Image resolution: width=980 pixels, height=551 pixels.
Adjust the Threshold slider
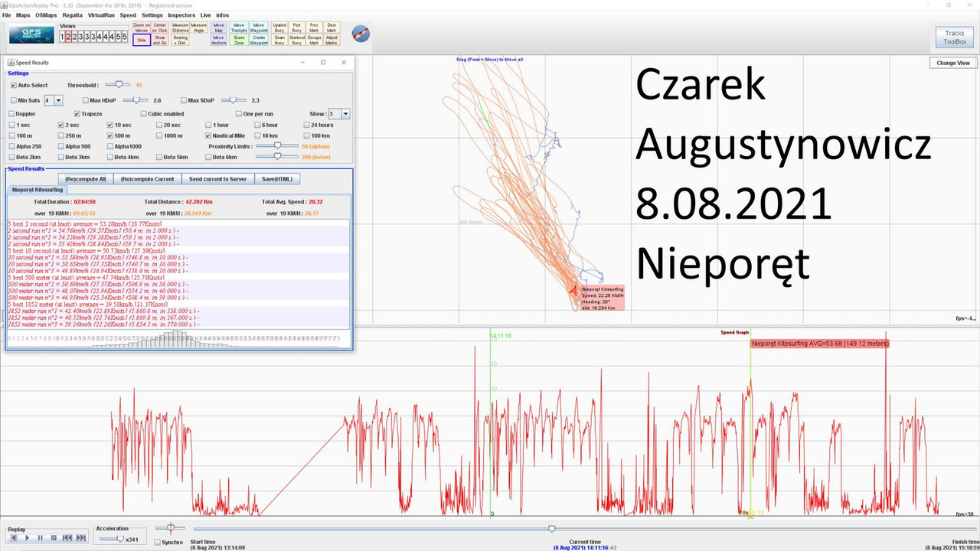(118, 84)
